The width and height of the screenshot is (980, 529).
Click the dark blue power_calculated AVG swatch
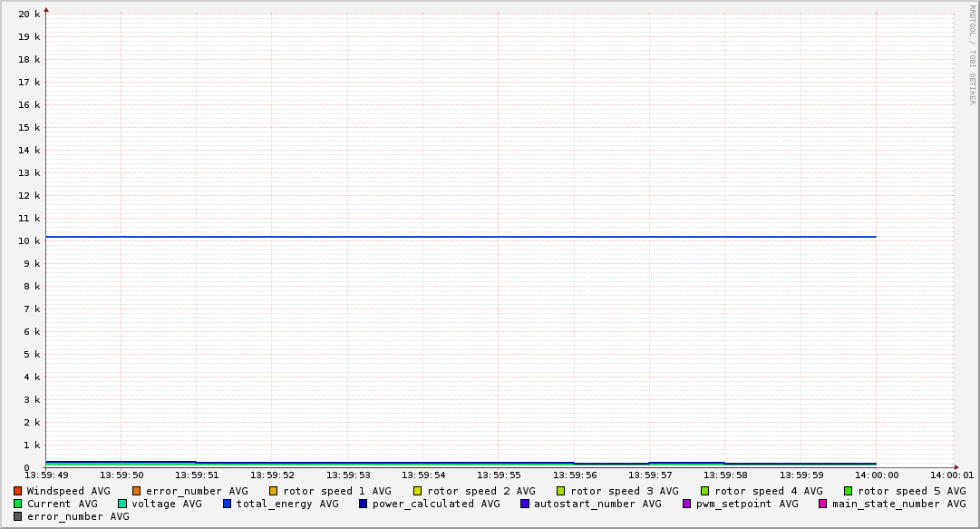click(364, 504)
